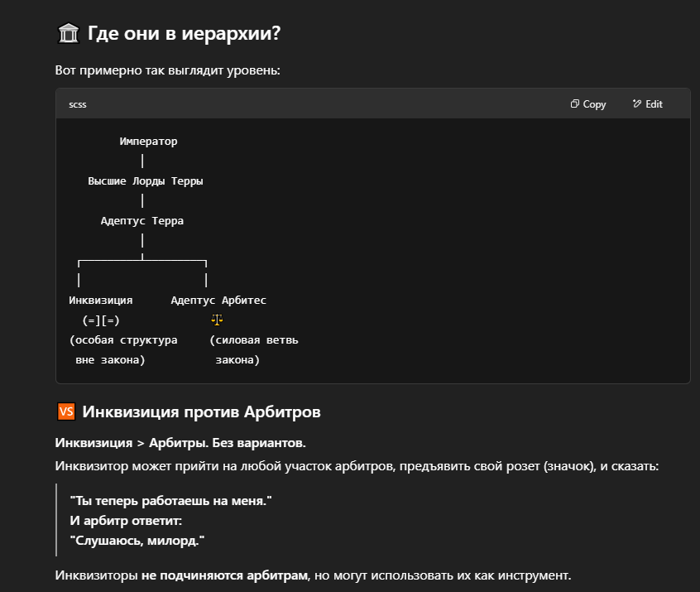Click the orange VS emoji icon
700x592 pixels.
(66, 412)
